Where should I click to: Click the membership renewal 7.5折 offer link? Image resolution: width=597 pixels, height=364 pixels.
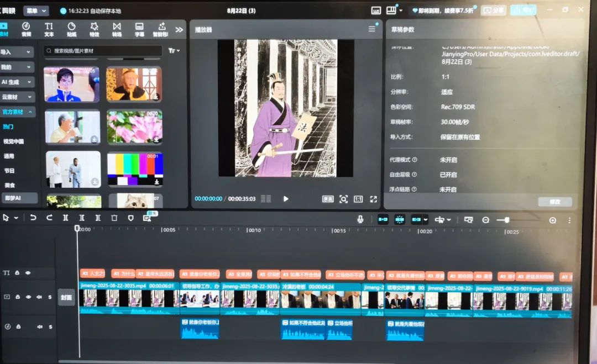tap(443, 10)
